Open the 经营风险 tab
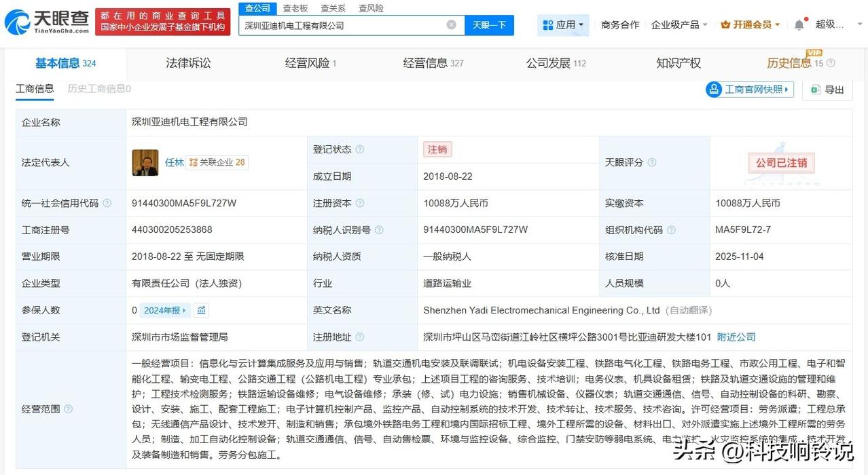Image resolution: width=868 pixels, height=475 pixels. coord(310,63)
